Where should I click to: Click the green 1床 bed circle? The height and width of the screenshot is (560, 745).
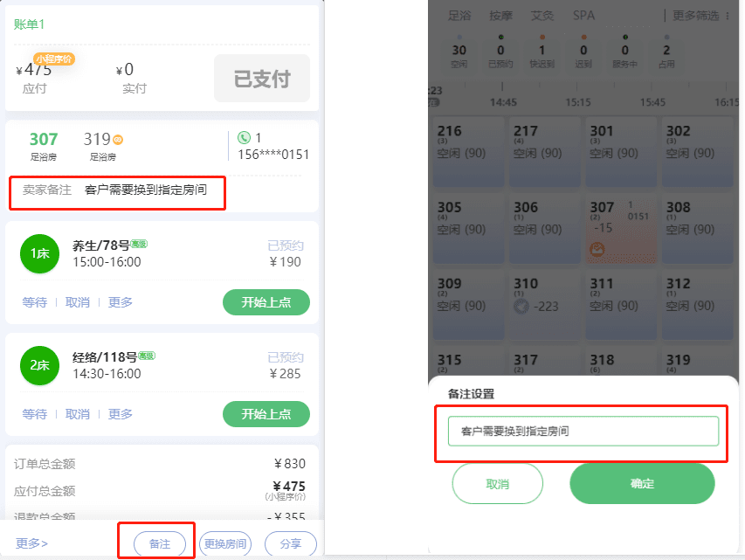[x=40, y=254]
